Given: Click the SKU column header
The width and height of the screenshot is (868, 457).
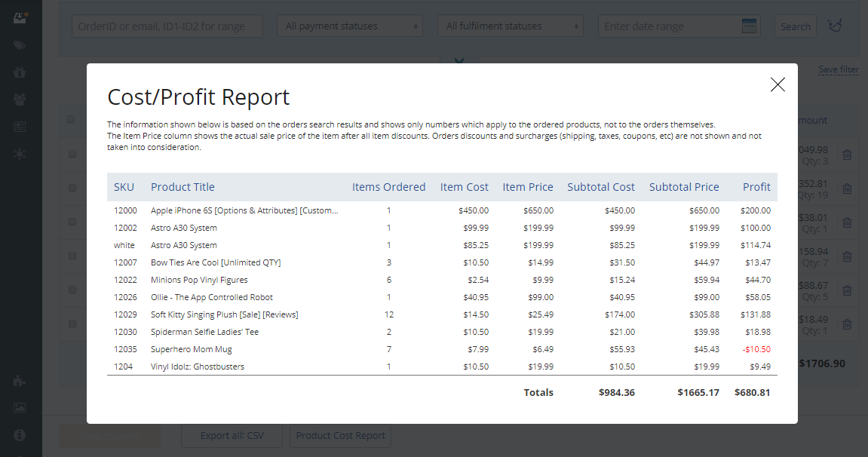Looking at the screenshot, I should click(124, 187).
